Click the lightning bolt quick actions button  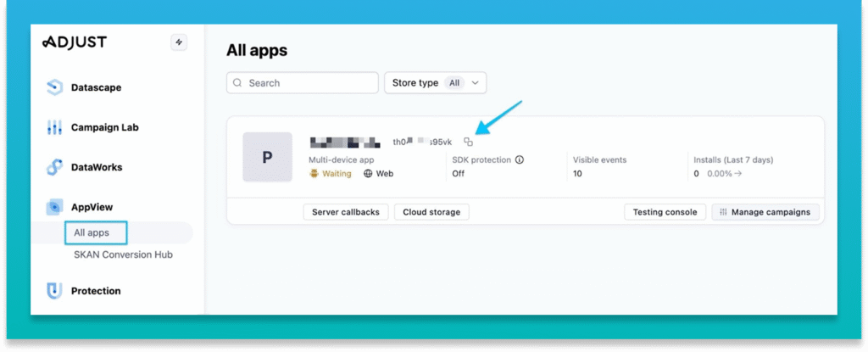[x=179, y=42]
